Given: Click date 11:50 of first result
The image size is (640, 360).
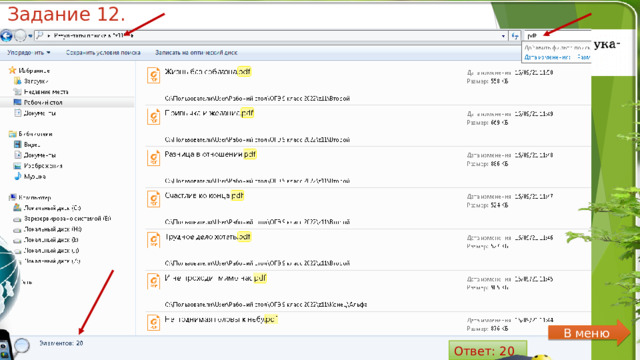Looking at the screenshot, I should tap(533, 72).
